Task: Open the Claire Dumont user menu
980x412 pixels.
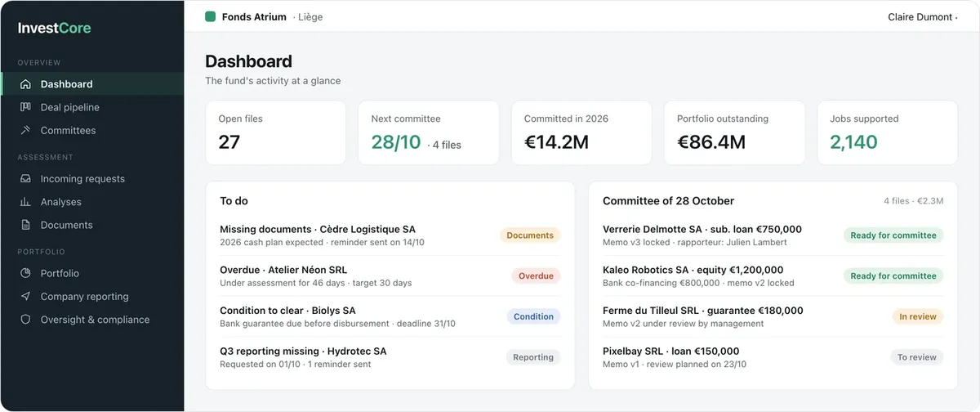Action: coord(922,17)
